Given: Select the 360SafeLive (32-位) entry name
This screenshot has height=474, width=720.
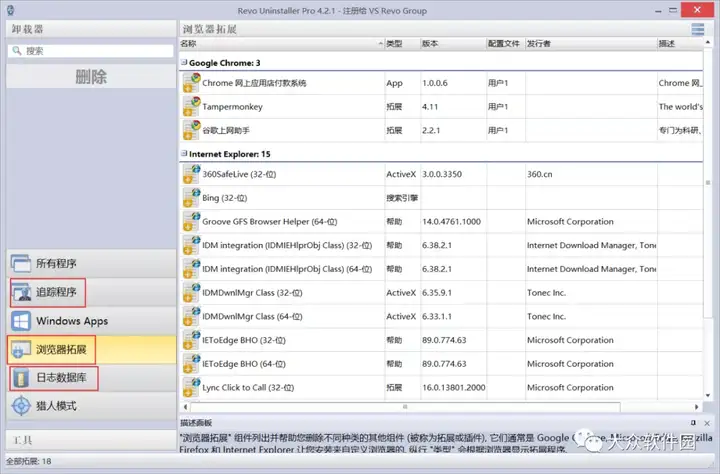Looking at the screenshot, I should (239, 174).
